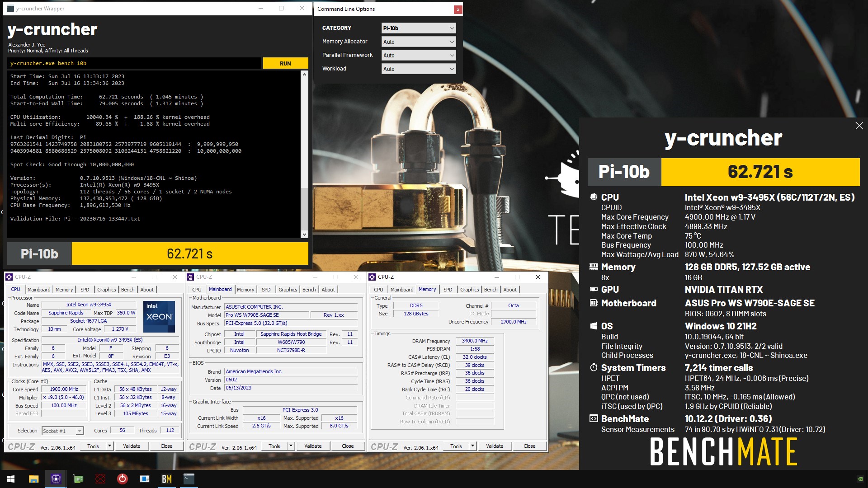Open the Windows Start menu

point(11,479)
